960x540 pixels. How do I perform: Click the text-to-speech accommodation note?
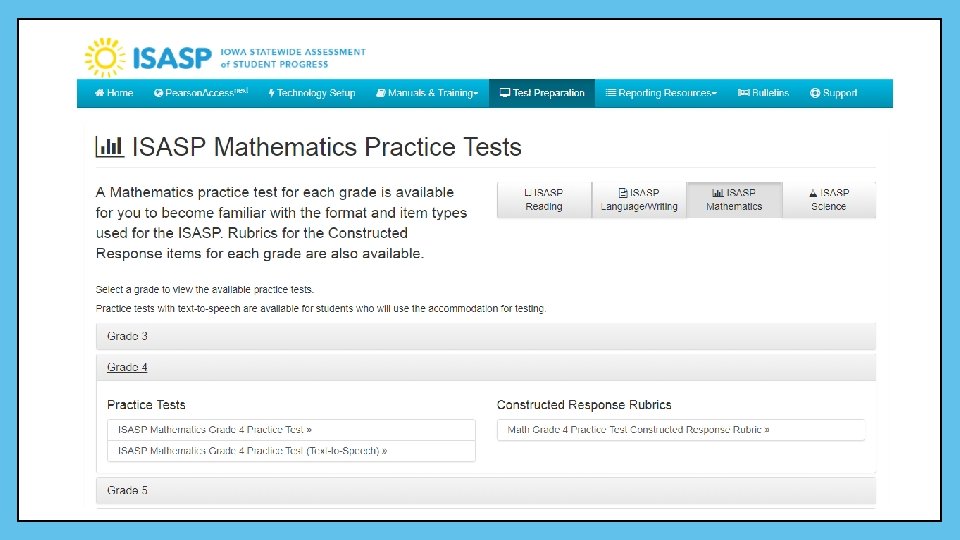tap(321, 309)
